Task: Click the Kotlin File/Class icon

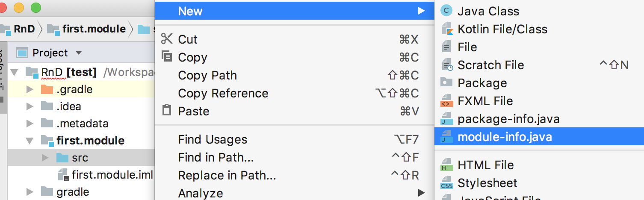Action: 446,29
